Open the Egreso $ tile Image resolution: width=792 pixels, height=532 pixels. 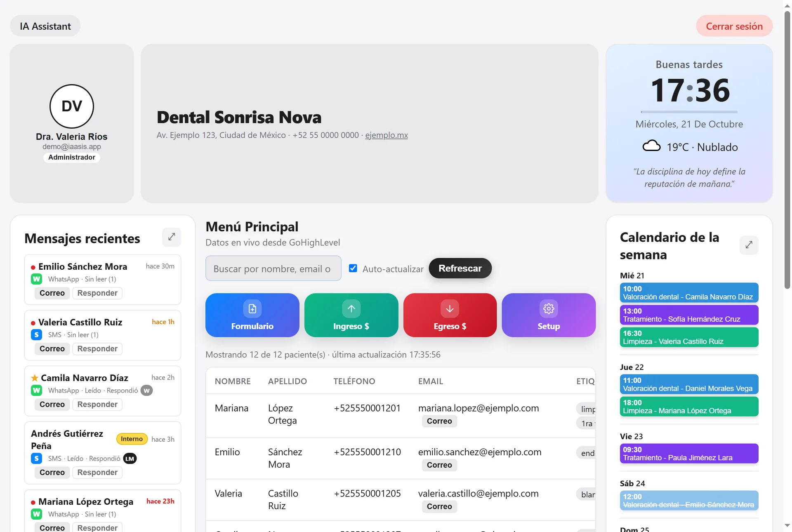pyautogui.click(x=450, y=315)
